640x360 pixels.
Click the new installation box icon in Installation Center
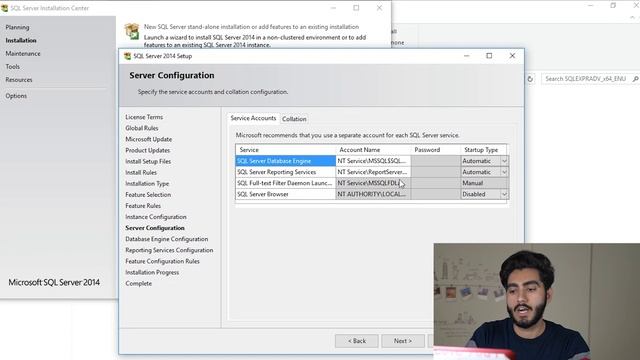click(132, 31)
